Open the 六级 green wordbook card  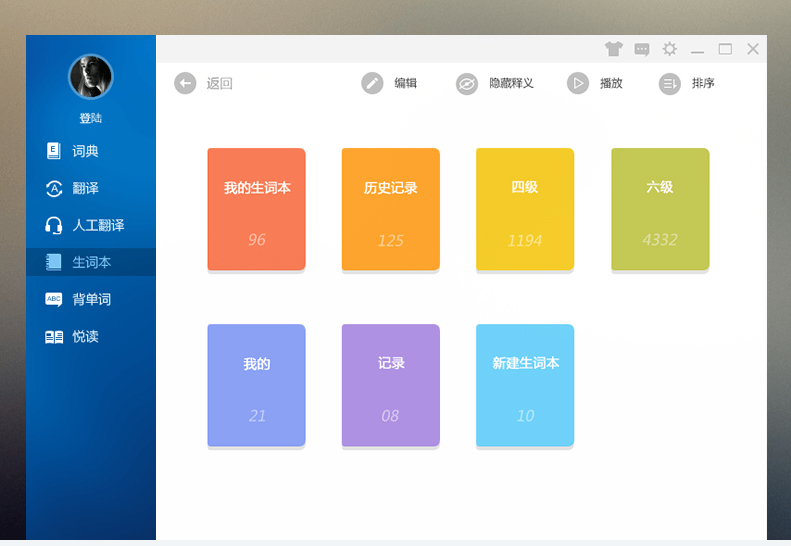[x=660, y=209]
